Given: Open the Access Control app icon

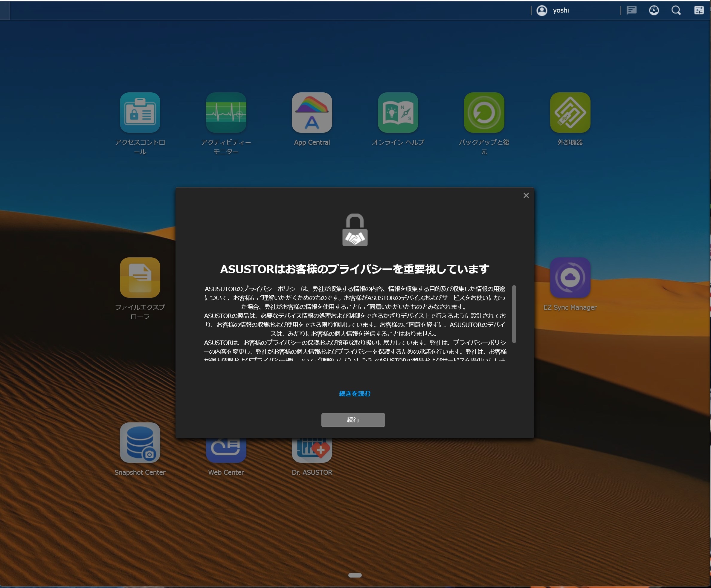Looking at the screenshot, I should (140, 113).
